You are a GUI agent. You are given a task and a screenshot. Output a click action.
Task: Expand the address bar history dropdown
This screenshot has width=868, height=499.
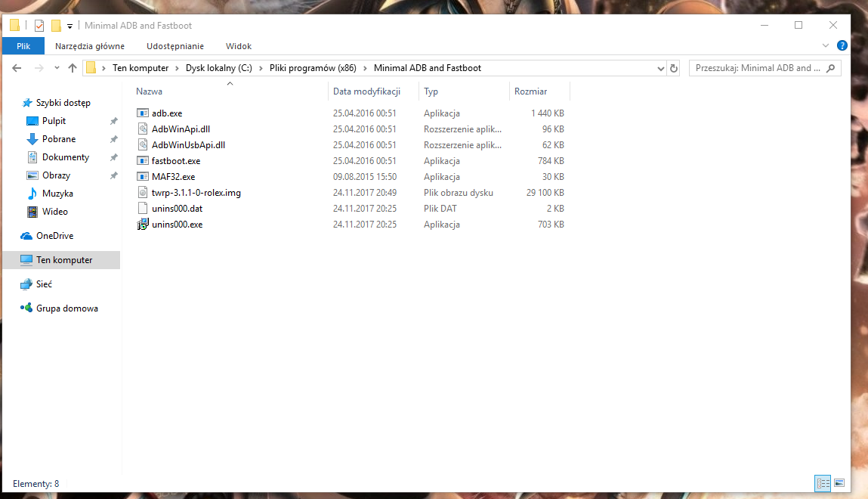click(660, 68)
